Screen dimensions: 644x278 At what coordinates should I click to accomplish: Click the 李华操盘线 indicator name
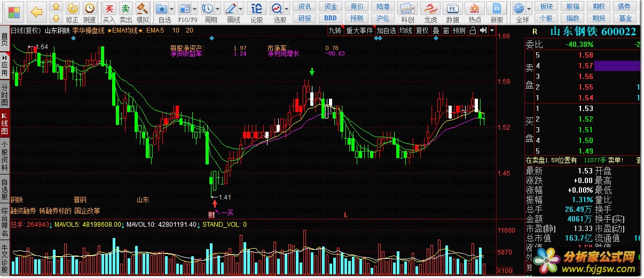(88, 30)
